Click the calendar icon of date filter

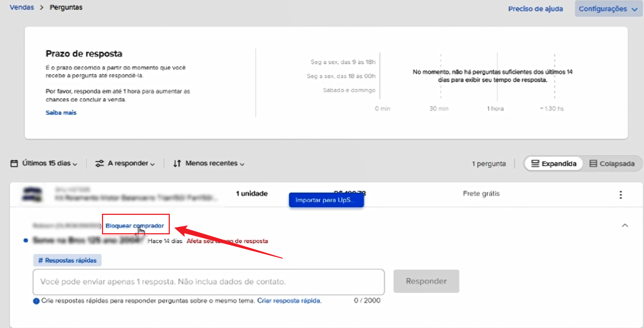(x=14, y=163)
